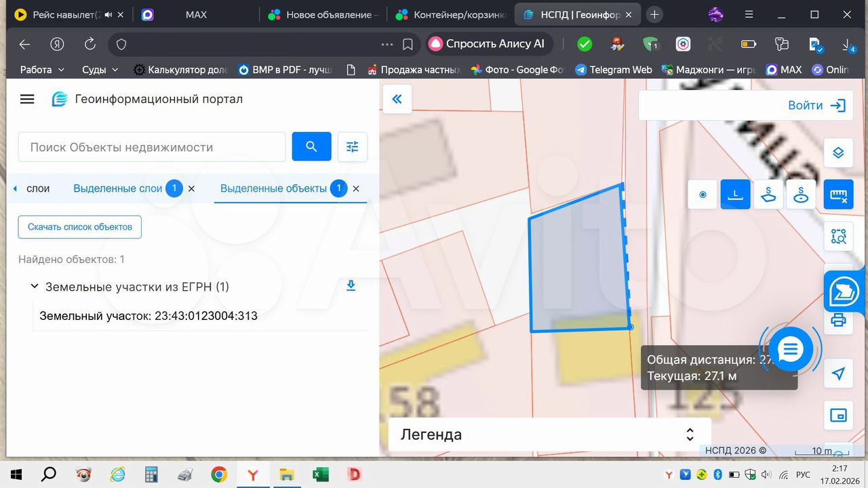This screenshot has width=868, height=488.
Task: Click the 'Войти' login link
Action: (816, 106)
